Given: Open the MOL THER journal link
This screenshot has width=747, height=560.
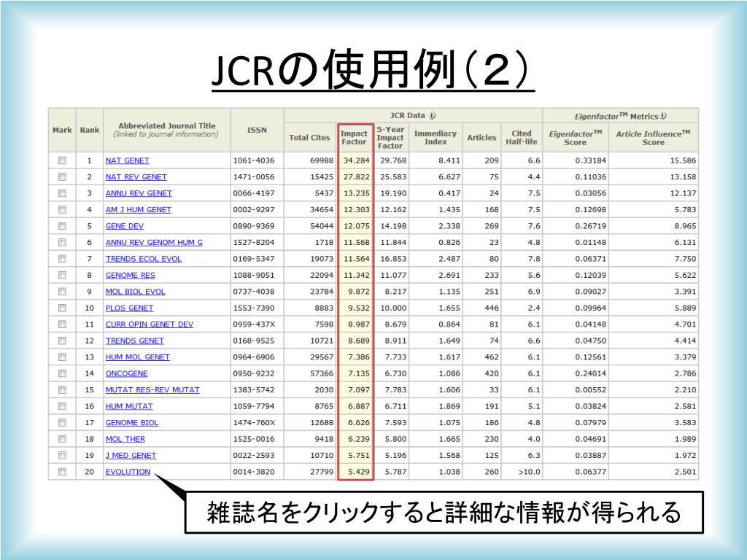Looking at the screenshot, I should point(125,439).
